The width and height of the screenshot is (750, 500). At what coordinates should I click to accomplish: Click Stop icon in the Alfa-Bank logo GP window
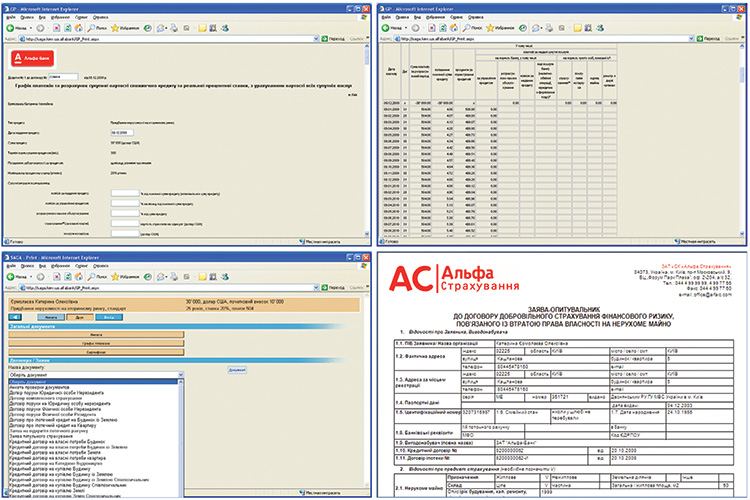tap(56, 28)
